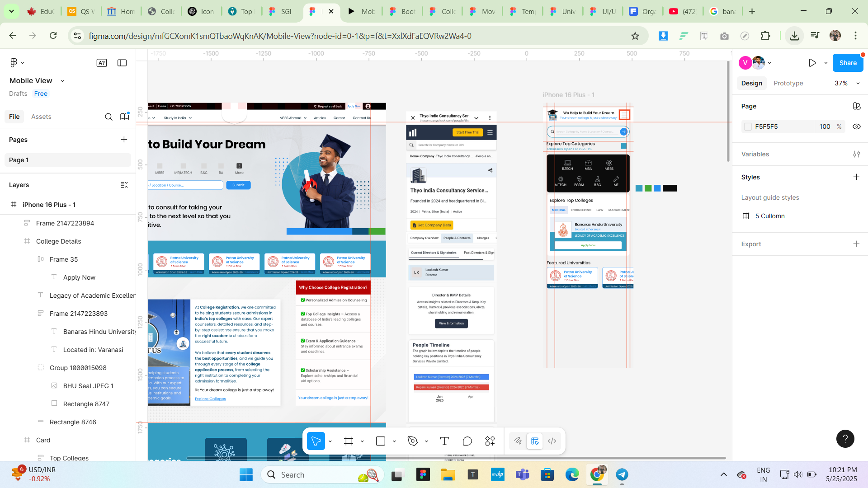This screenshot has width=868, height=488.
Task: Click the Present play button
Action: [812, 63]
